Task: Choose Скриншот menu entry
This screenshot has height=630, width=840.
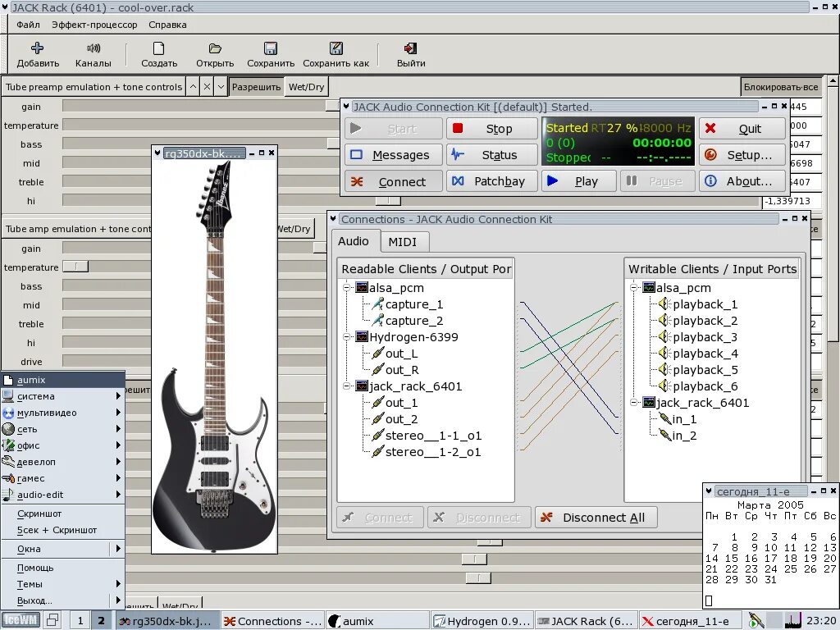Action: point(62,514)
